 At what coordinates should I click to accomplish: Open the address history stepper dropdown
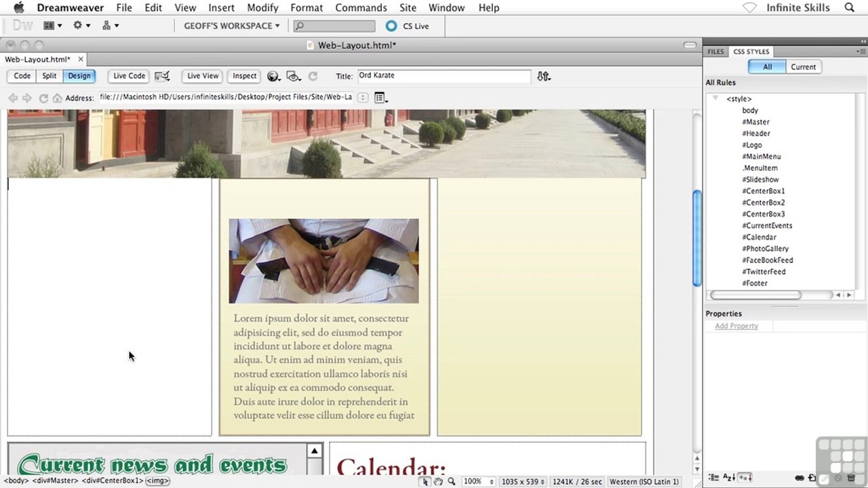coord(363,98)
